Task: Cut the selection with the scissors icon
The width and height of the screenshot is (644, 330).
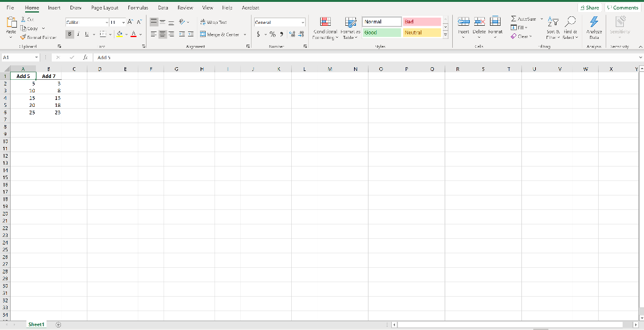Action: coord(23,19)
